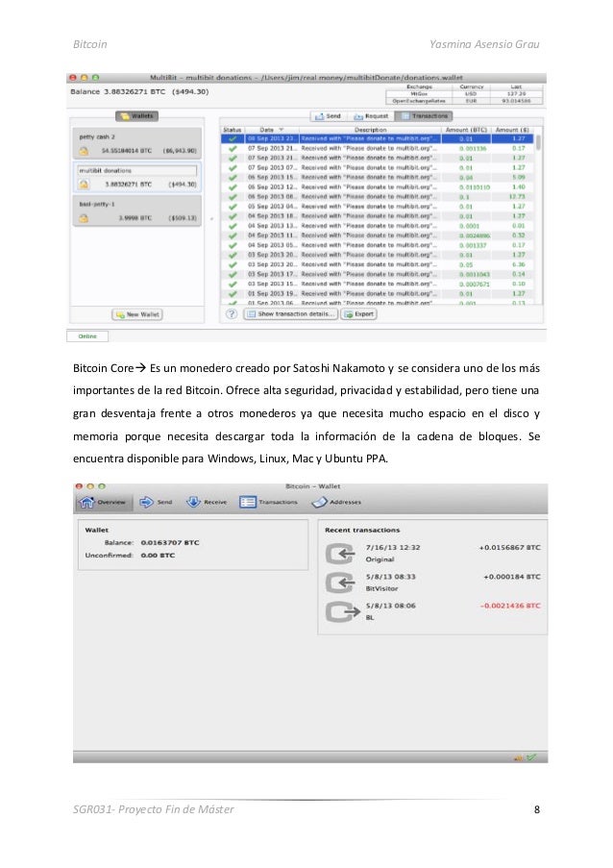This screenshot has height=868, width=613.
Task: Click the Online status indicator
Action: click(x=87, y=336)
